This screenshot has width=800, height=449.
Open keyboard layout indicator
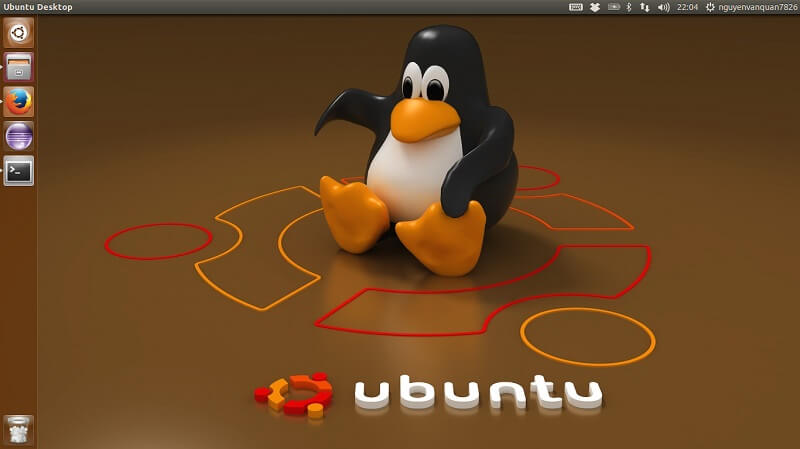(576, 7)
